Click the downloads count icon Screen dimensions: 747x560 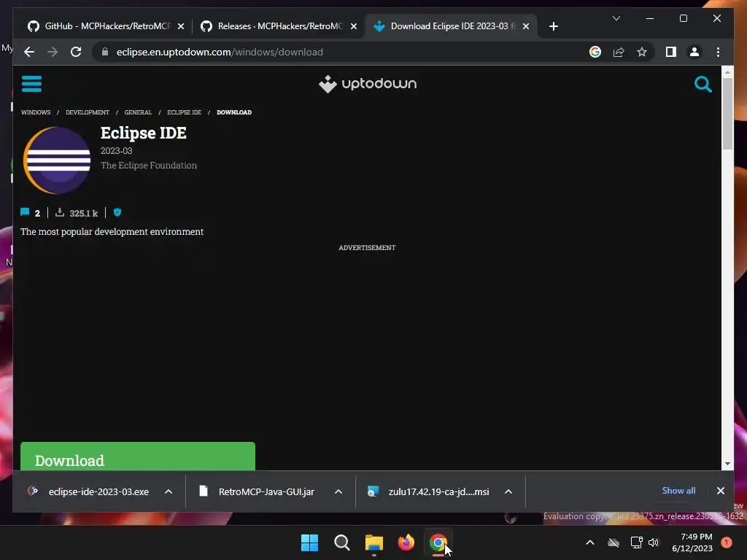[60, 212]
